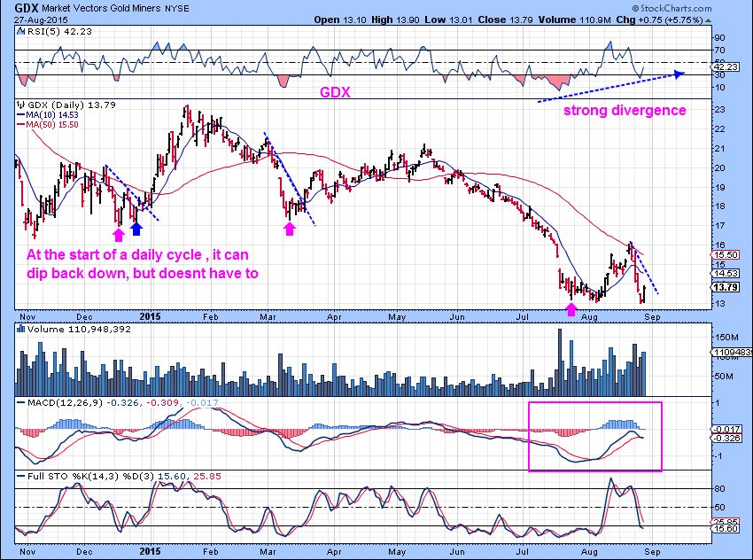753x560 pixels.
Task: Click the Volume 110,948,392 panel label
Action: tap(79, 329)
